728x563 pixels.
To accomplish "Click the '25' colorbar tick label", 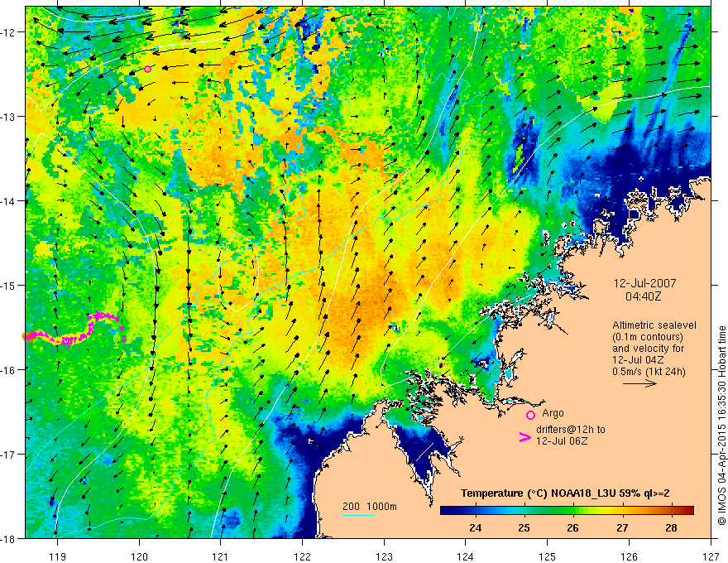I will click(524, 527).
